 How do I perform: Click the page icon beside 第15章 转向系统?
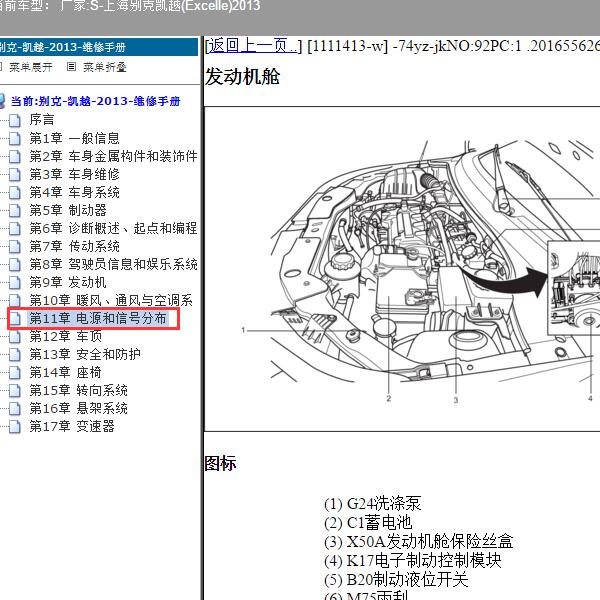click(15, 390)
